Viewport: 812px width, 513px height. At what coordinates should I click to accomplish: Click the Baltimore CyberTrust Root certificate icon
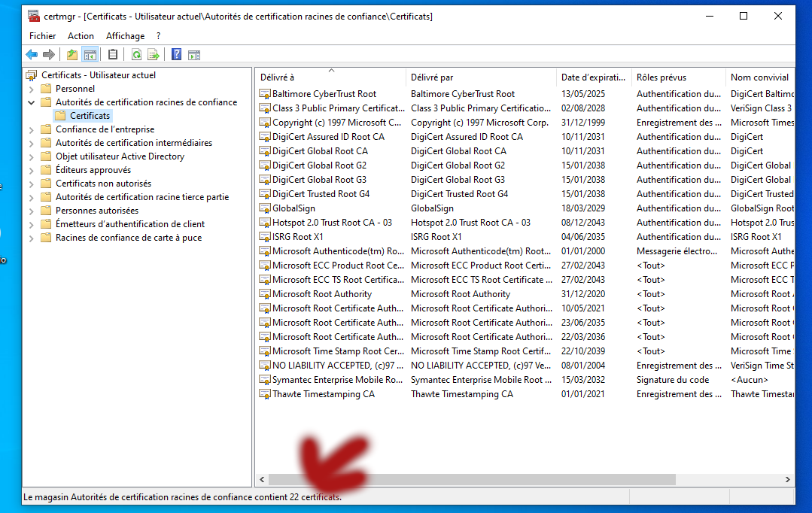(265, 94)
